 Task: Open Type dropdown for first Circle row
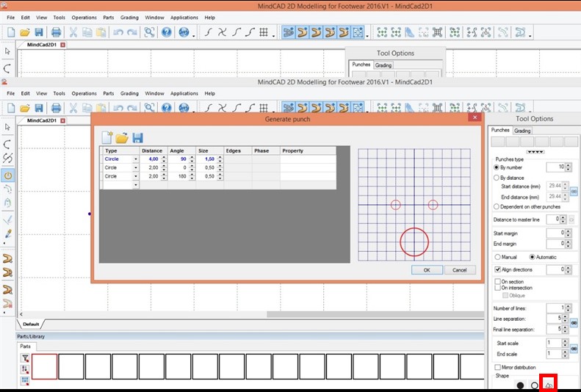(136, 159)
